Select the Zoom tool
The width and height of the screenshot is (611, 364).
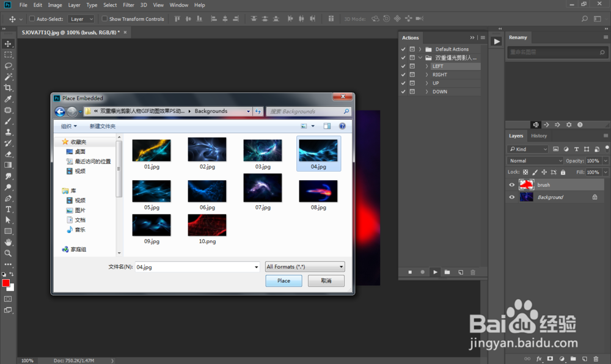(x=8, y=253)
